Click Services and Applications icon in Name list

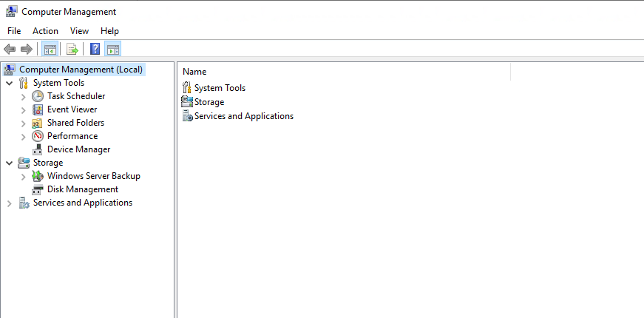(187, 116)
